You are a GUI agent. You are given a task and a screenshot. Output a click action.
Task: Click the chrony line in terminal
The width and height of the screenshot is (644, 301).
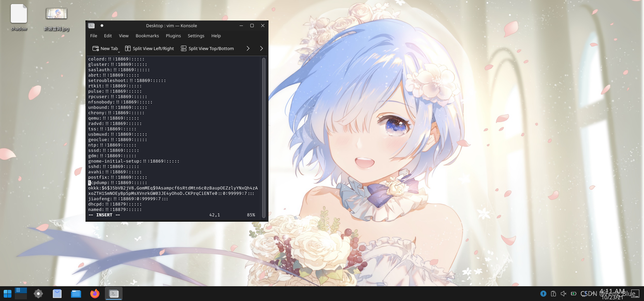[116, 113]
